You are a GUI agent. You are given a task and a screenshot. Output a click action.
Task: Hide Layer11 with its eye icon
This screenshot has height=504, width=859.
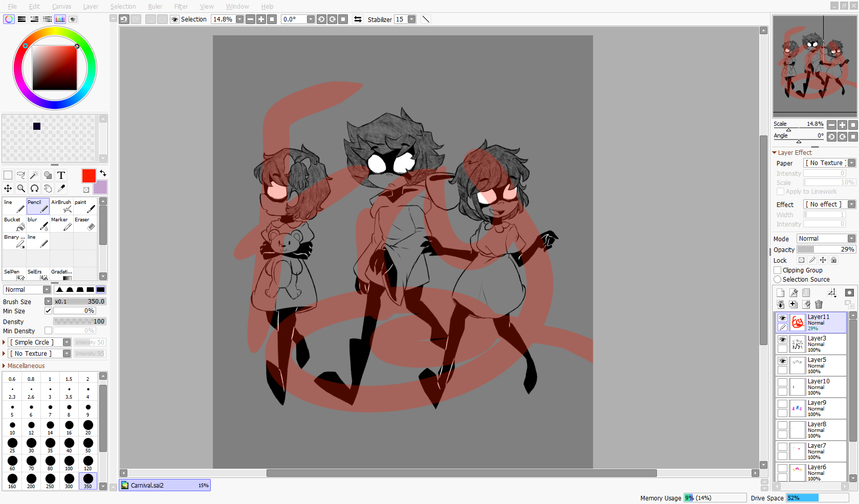782,318
